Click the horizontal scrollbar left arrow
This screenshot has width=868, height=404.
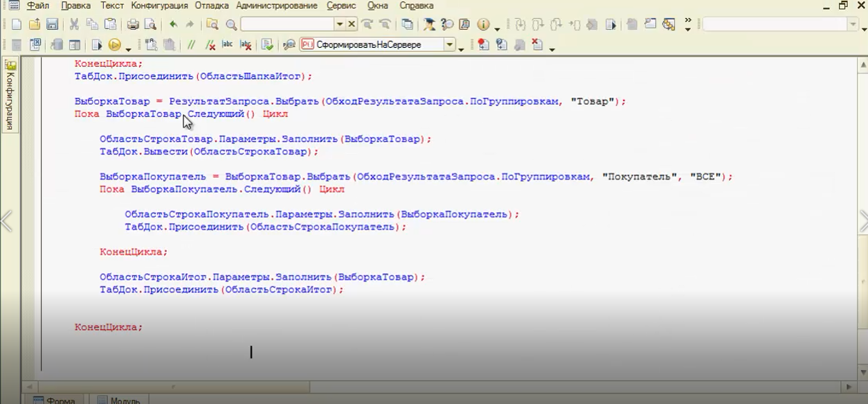pyautogui.click(x=28, y=387)
